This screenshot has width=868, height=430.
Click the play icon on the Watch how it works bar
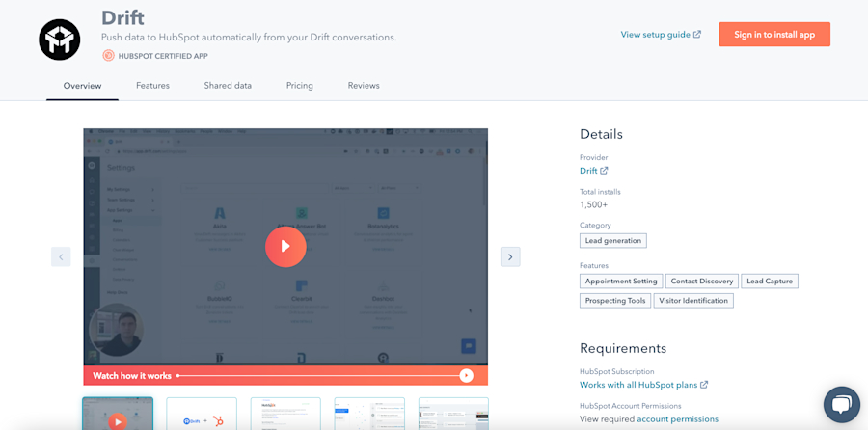(467, 376)
